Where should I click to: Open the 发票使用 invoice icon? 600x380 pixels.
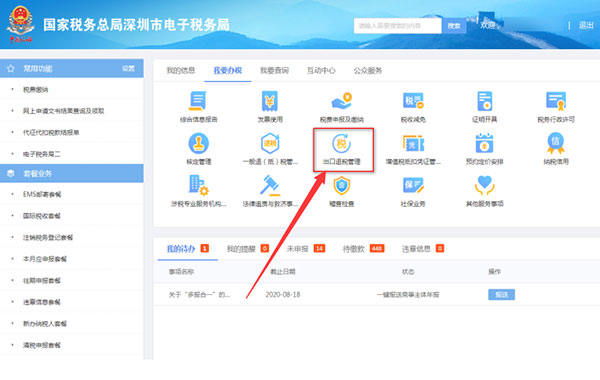click(270, 101)
